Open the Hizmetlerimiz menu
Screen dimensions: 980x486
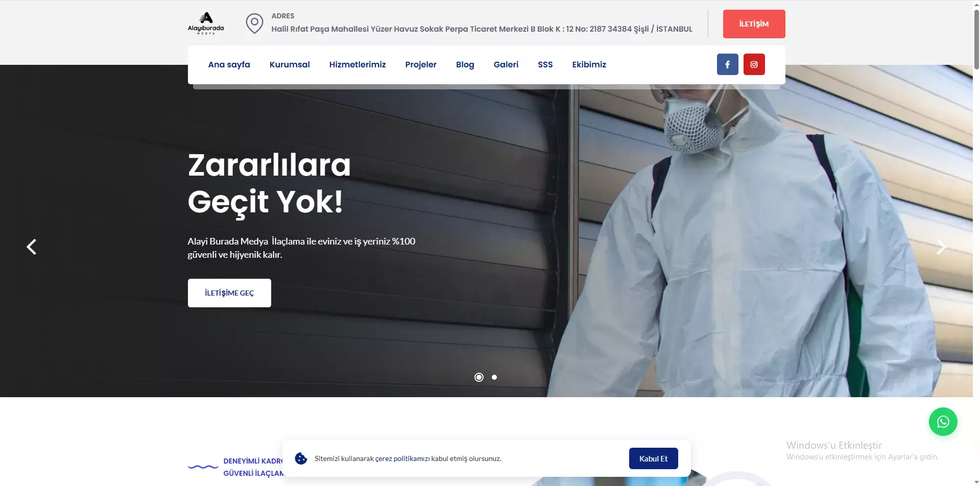(357, 64)
